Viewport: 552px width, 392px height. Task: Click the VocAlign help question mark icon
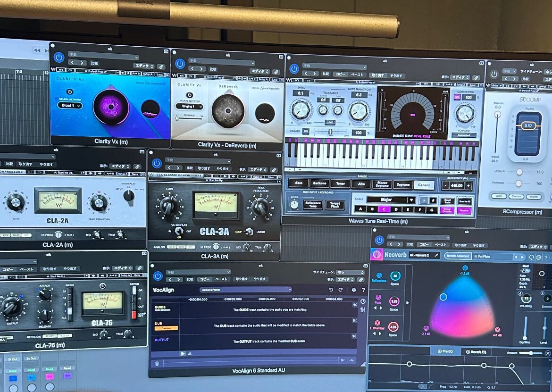coord(363,290)
